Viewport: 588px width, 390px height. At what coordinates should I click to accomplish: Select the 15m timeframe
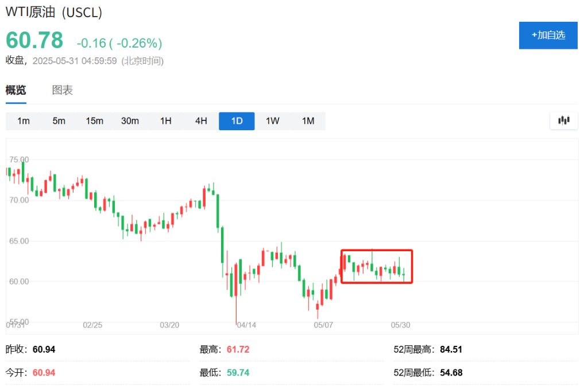(x=95, y=120)
